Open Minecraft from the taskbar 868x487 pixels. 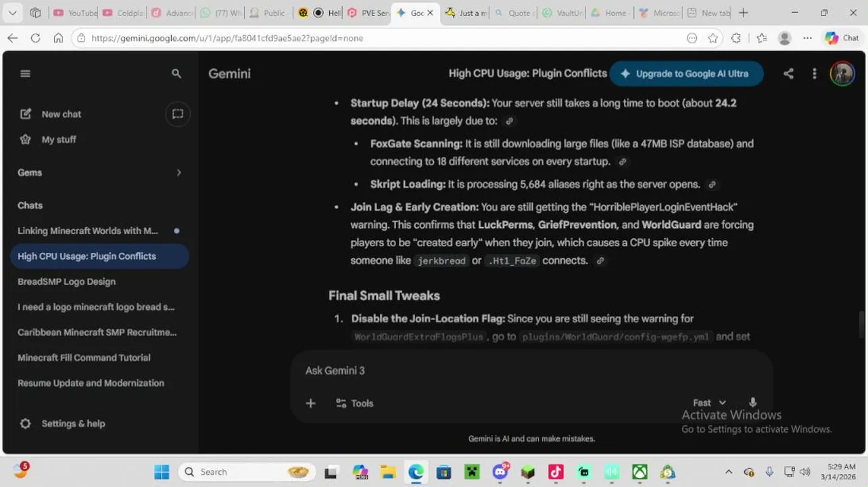(x=472, y=472)
